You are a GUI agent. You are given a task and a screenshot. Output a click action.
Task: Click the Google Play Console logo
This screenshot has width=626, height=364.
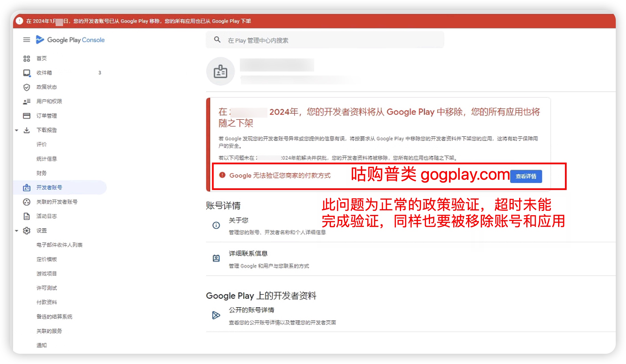[70, 40]
